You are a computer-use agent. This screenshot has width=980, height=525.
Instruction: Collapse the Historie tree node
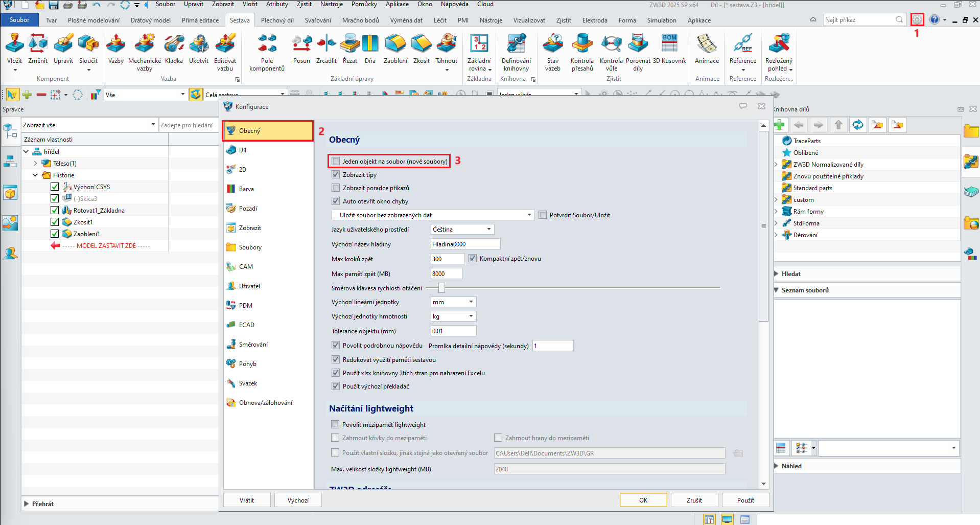pos(35,175)
